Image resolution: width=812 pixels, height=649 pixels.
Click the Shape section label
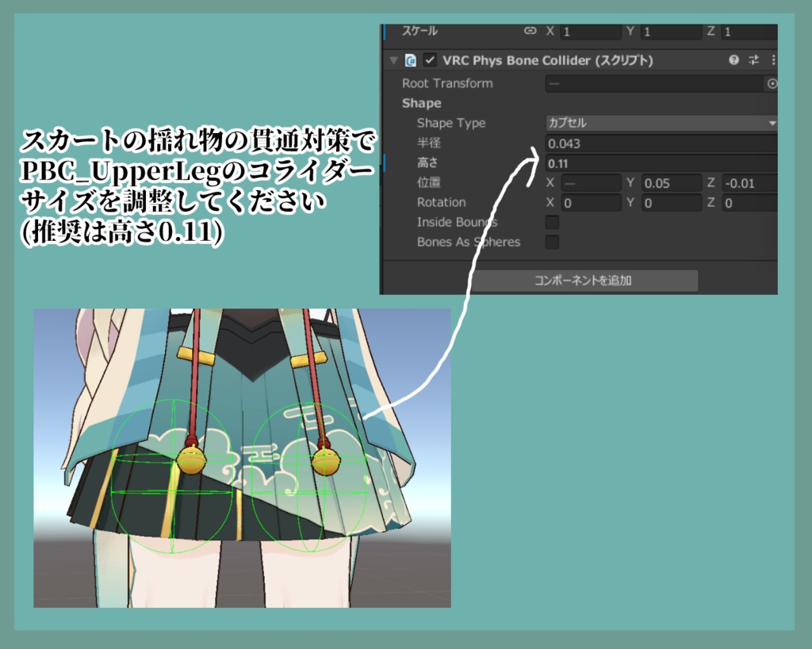pos(422,103)
